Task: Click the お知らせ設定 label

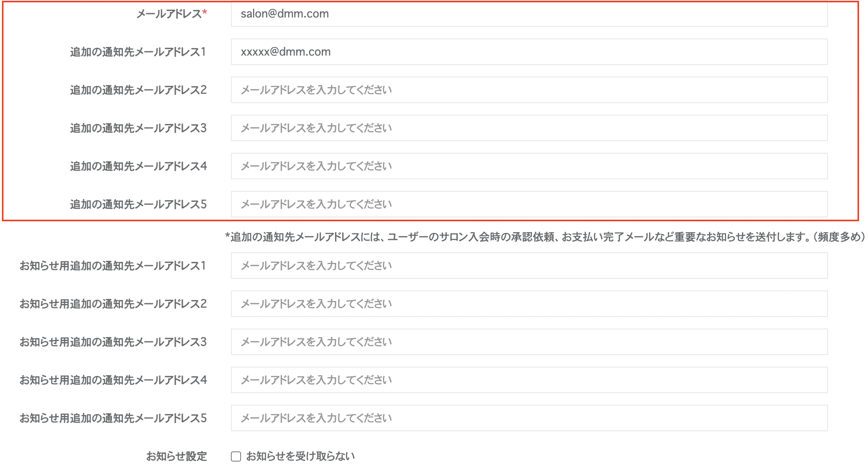Action: [176, 456]
